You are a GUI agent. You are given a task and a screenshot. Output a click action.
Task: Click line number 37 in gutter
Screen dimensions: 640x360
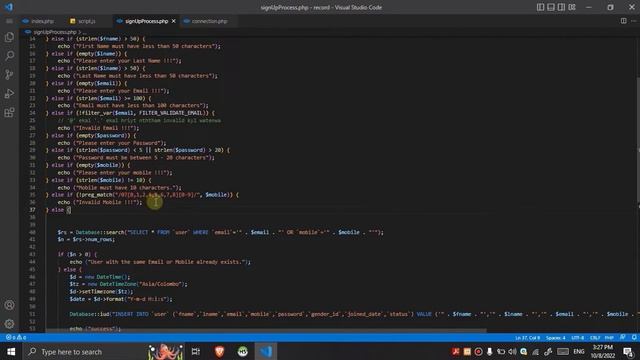coord(32,210)
